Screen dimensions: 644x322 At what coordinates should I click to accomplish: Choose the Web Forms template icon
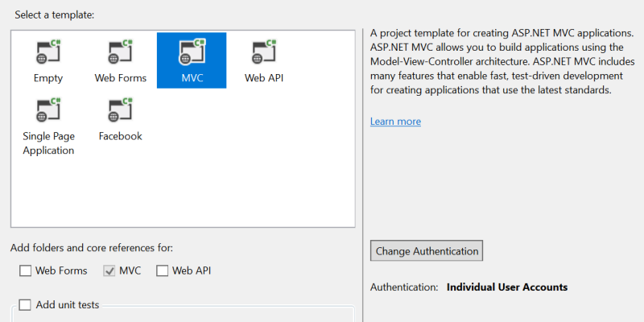[120, 52]
